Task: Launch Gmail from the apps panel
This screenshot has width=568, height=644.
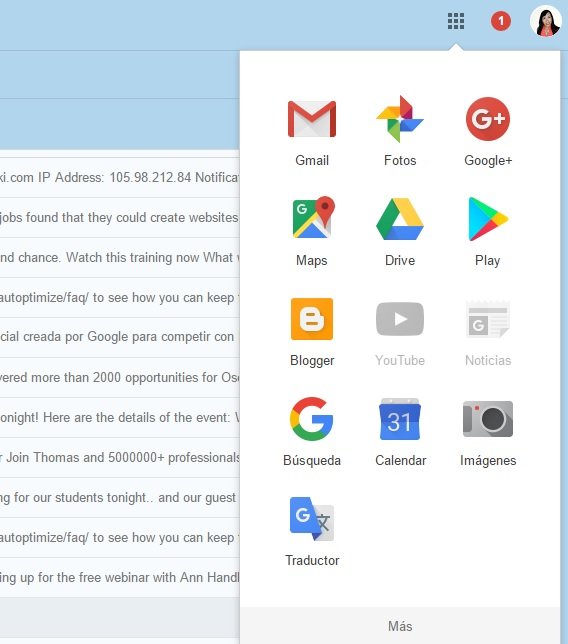Action: pyautogui.click(x=312, y=119)
